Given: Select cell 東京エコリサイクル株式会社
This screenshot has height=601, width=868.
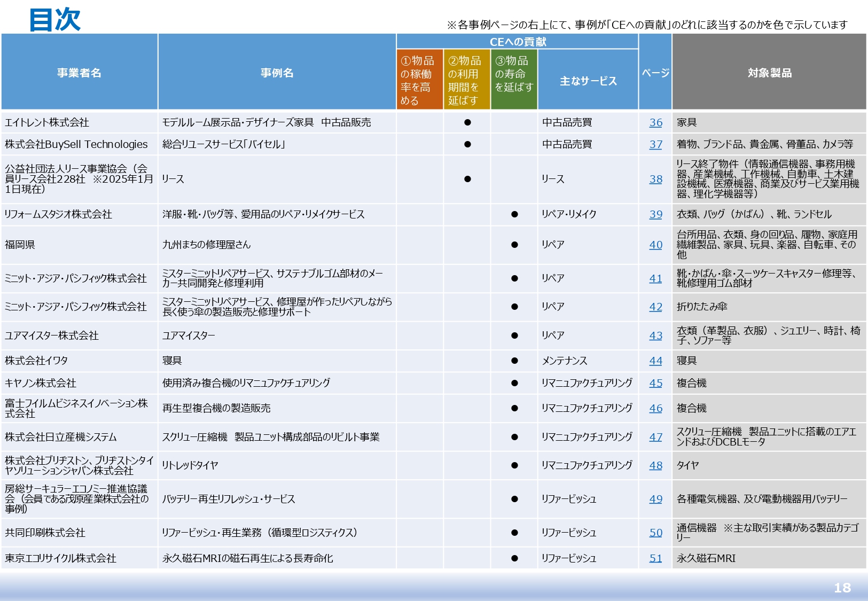Looking at the screenshot, I should point(79,558).
